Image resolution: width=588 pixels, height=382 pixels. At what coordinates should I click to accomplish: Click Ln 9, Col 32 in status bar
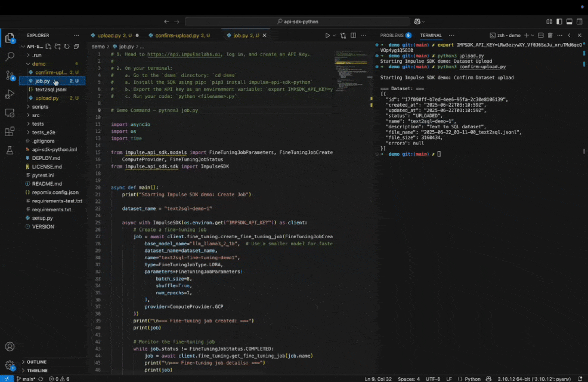tap(378, 379)
